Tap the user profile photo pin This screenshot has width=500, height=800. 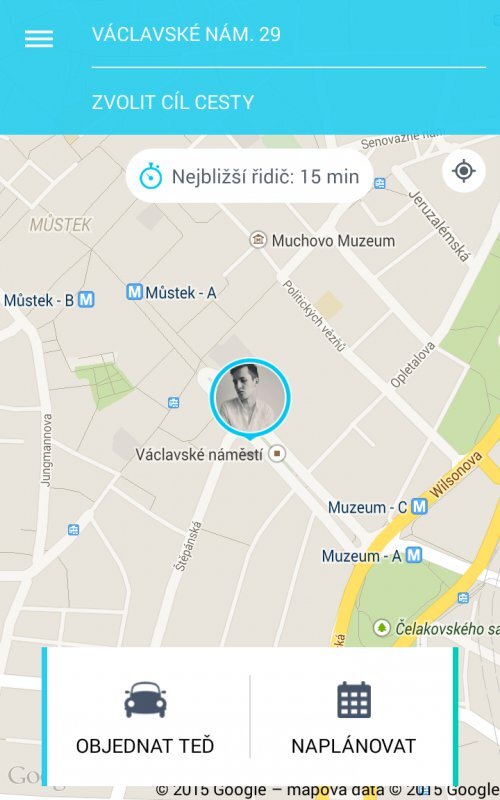click(250, 398)
